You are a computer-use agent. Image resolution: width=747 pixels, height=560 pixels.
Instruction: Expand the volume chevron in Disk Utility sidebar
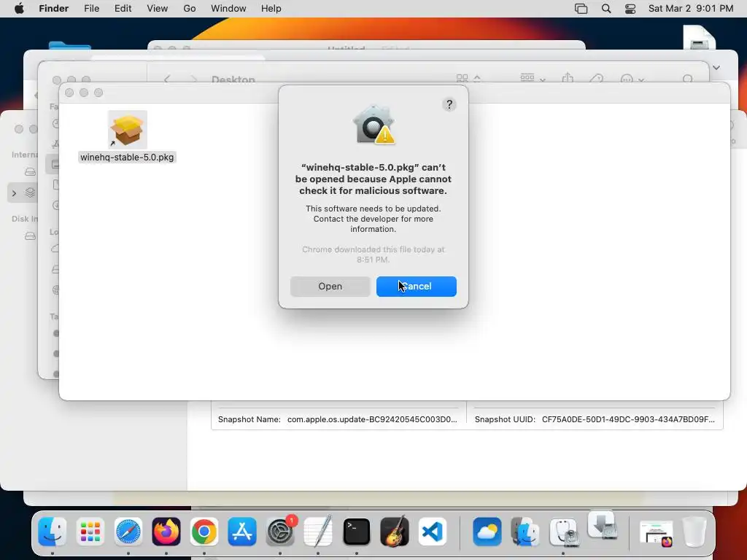point(14,192)
